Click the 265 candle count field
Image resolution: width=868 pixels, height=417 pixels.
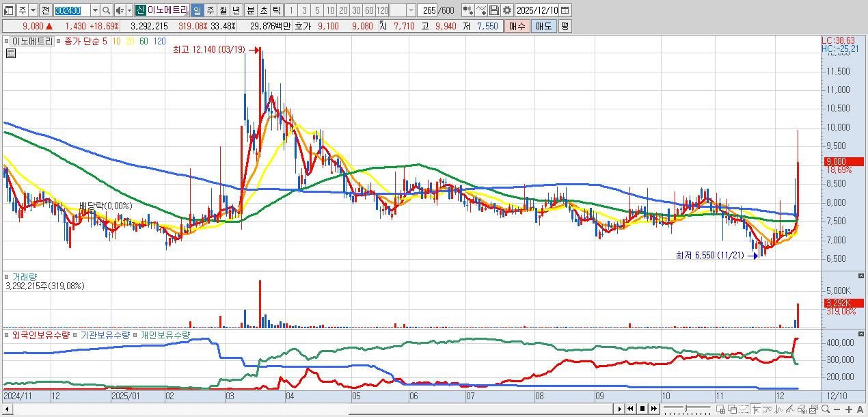coord(429,10)
